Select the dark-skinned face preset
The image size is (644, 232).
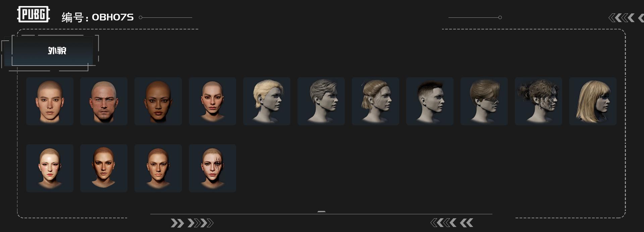coord(158,101)
